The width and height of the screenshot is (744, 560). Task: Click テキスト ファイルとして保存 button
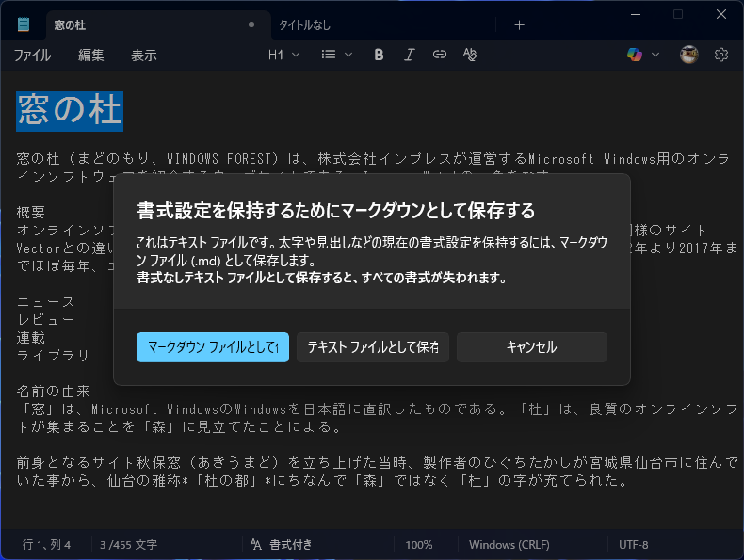373,347
